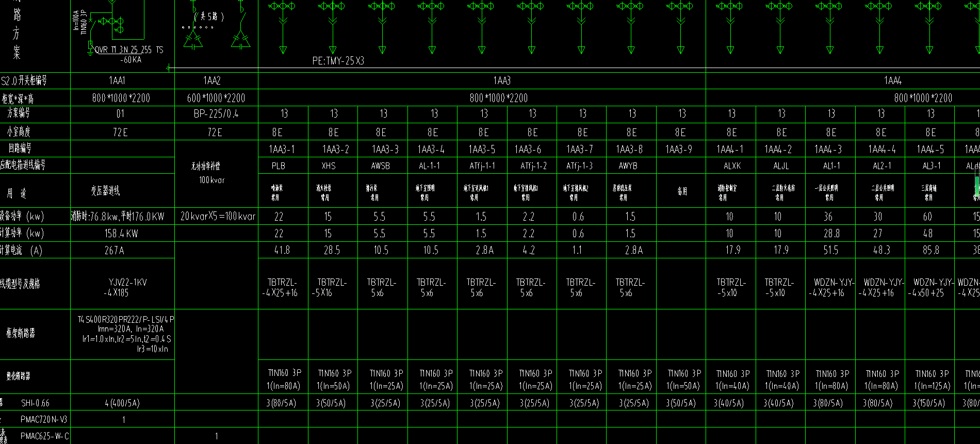
Task: Select the ATfj-1-3 box label
Action: (x=580, y=166)
